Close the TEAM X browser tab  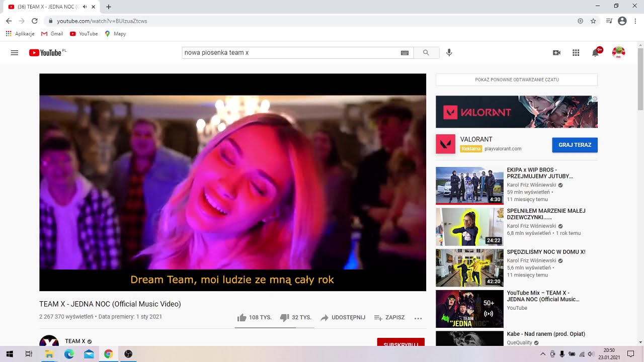coord(93,7)
